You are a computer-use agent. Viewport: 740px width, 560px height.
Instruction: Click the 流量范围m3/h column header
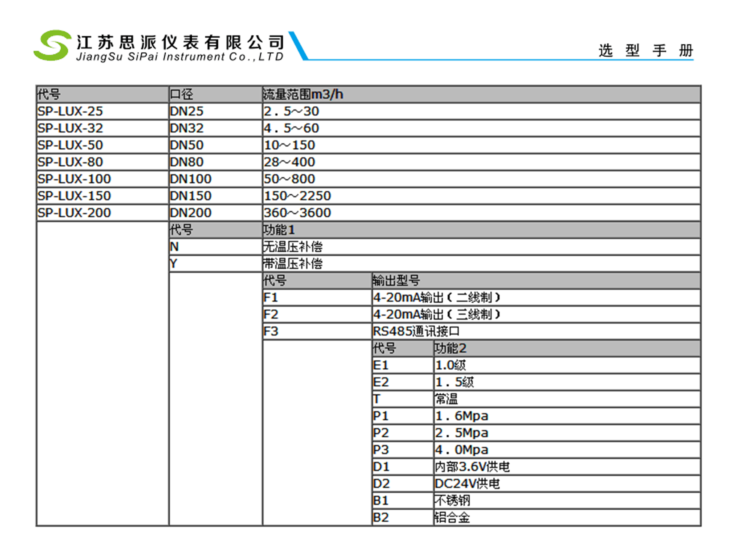pos(481,94)
